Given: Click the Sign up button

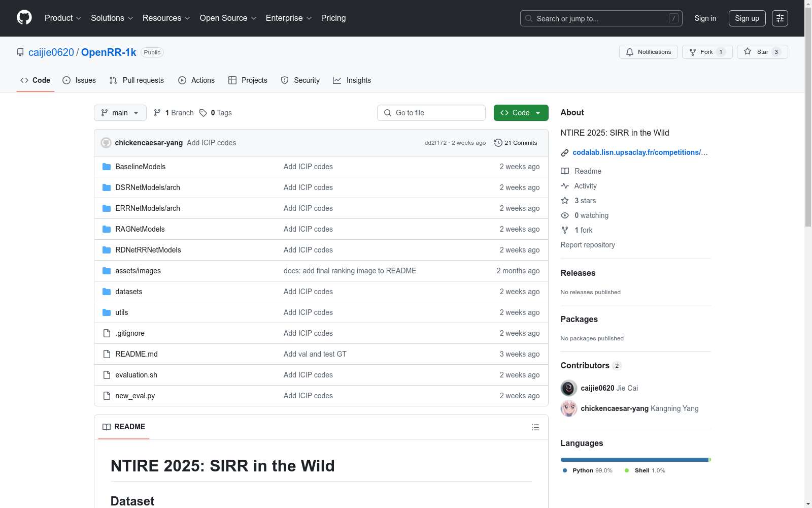Looking at the screenshot, I should click(747, 18).
